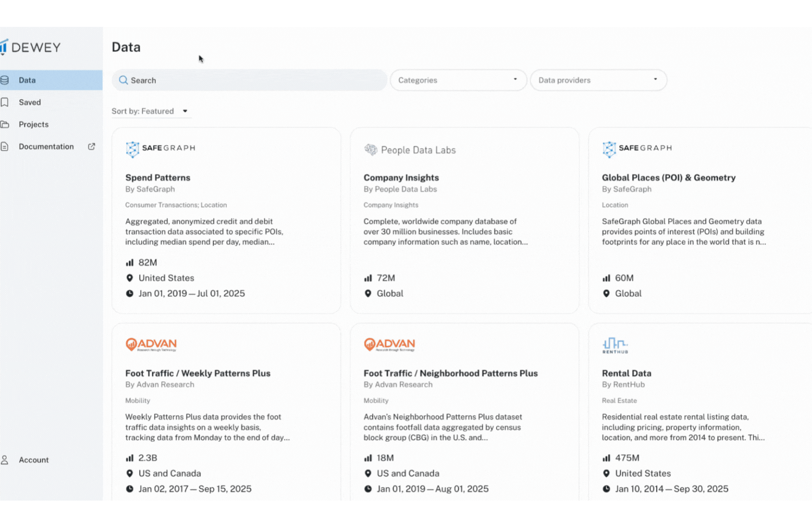The width and height of the screenshot is (812, 527).
Task: Click the Saved bookmark icon
Action: (5, 102)
